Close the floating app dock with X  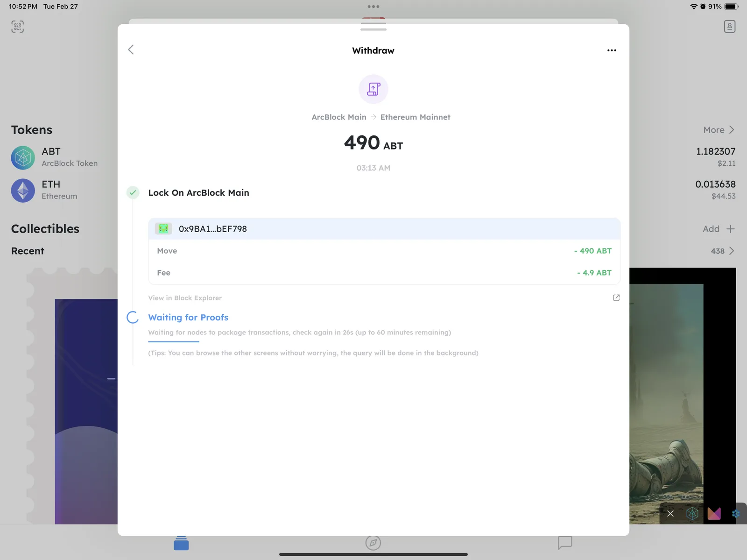point(670,514)
